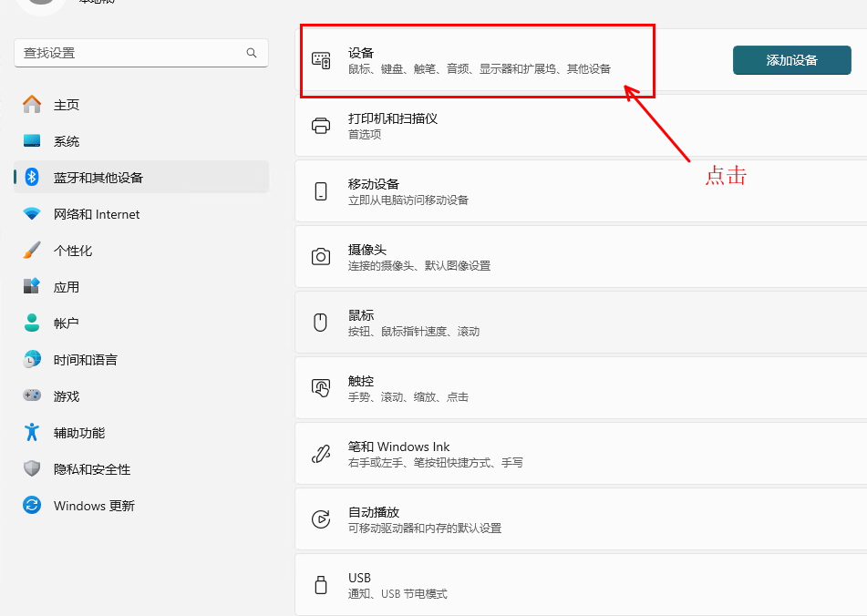Click the search magnifier icon

pos(252,54)
